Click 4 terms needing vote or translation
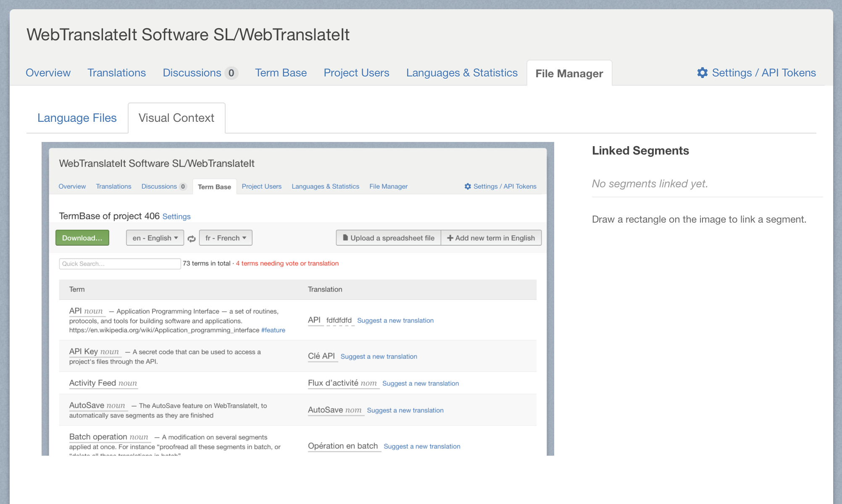Screen dimensions: 842x504 coord(287,263)
